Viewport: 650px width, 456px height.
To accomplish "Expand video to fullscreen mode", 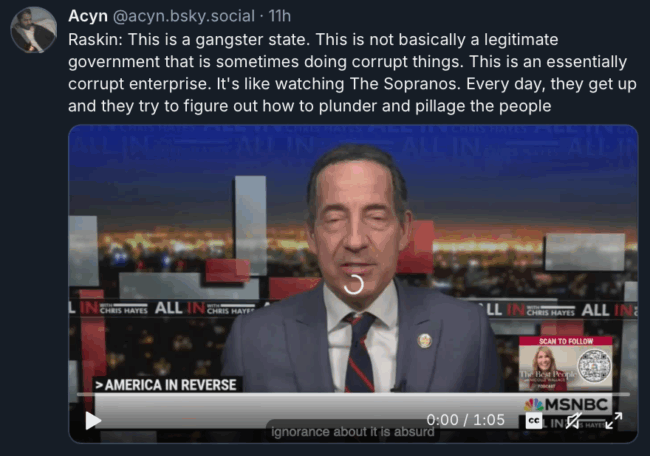I will [614, 420].
